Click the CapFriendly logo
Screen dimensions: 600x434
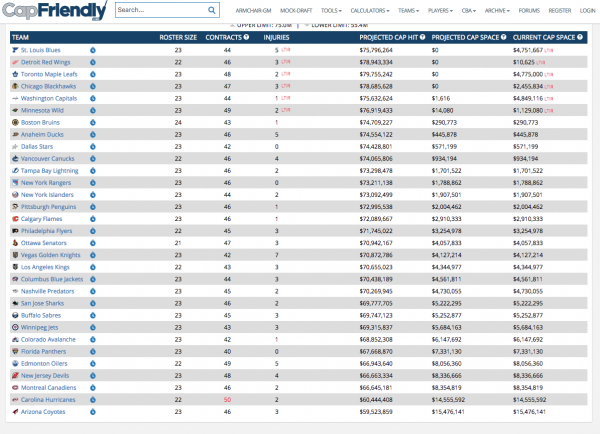(54, 11)
